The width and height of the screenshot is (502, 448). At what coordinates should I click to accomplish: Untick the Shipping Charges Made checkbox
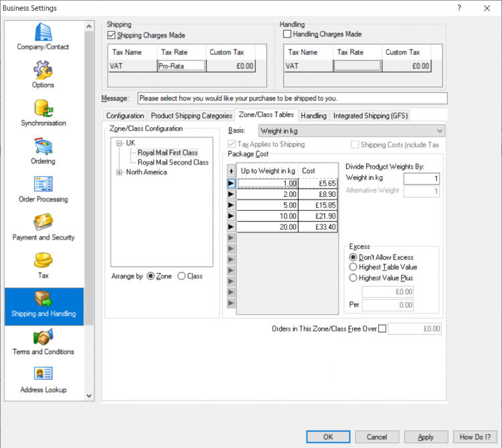(112, 35)
